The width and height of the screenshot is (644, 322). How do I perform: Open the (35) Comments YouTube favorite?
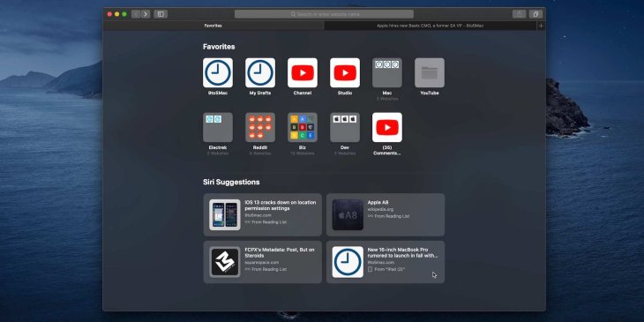pos(387,127)
